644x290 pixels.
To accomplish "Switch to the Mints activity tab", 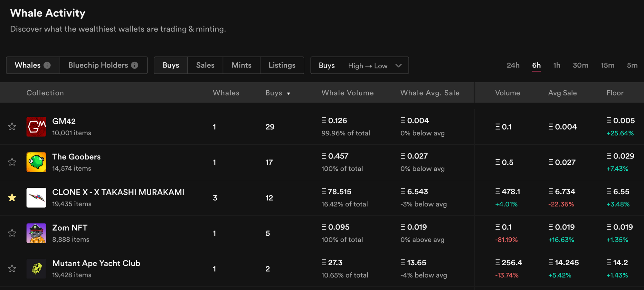I will pos(241,65).
